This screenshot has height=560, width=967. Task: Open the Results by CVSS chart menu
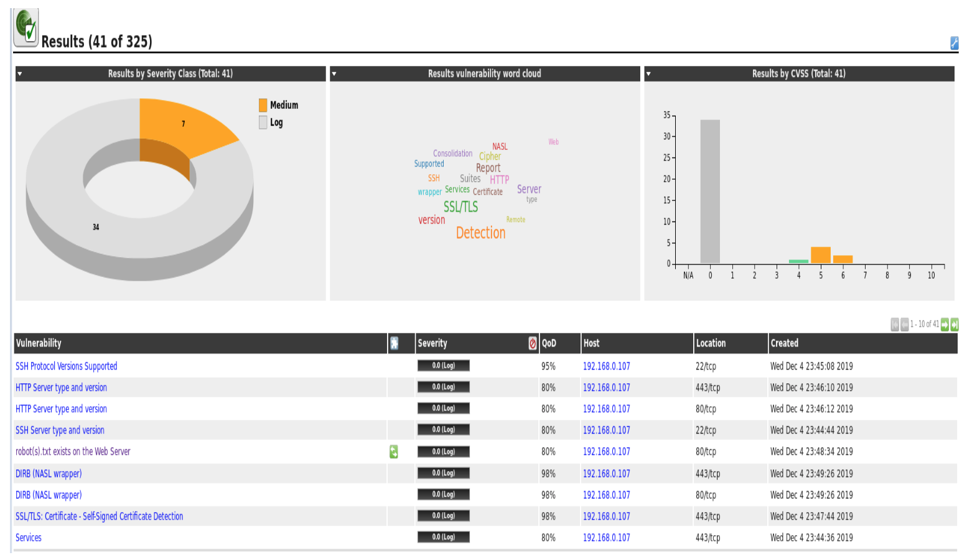pyautogui.click(x=648, y=73)
